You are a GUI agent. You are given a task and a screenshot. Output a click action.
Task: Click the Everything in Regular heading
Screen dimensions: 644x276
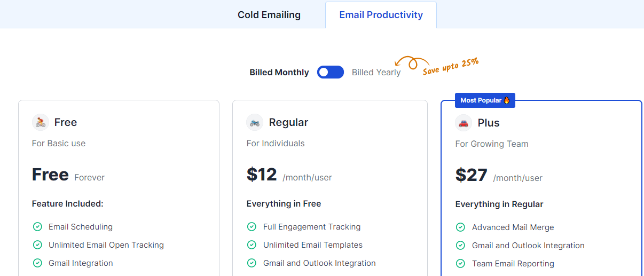[499, 204]
